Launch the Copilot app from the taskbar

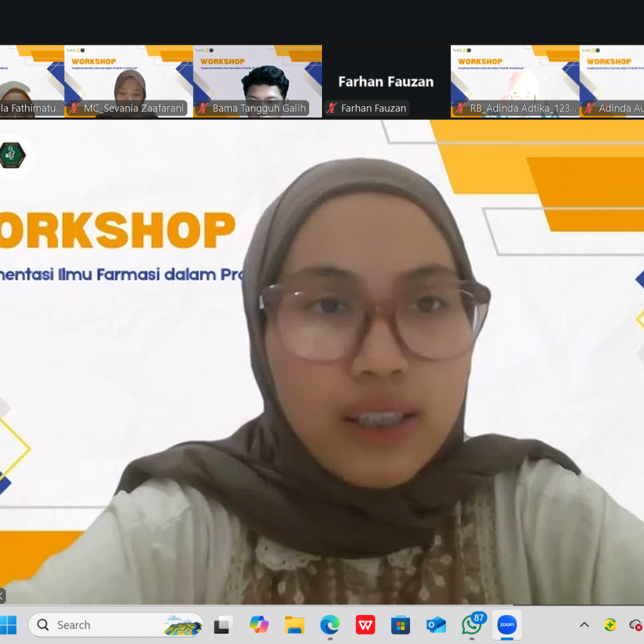(259, 625)
